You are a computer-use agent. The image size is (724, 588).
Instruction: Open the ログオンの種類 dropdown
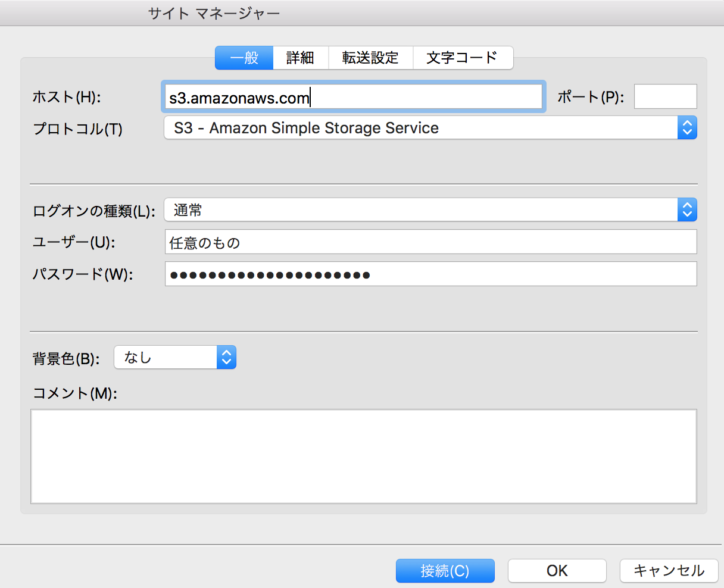click(x=417, y=209)
